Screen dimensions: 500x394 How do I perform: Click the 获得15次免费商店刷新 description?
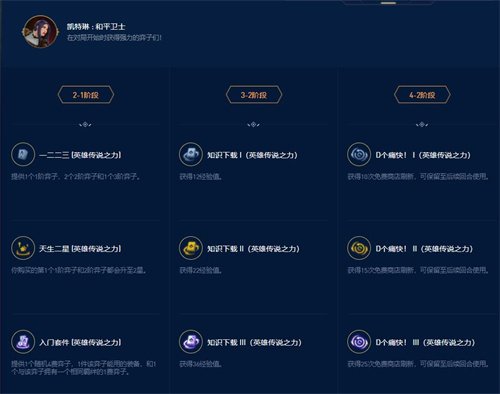(x=418, y=270)
